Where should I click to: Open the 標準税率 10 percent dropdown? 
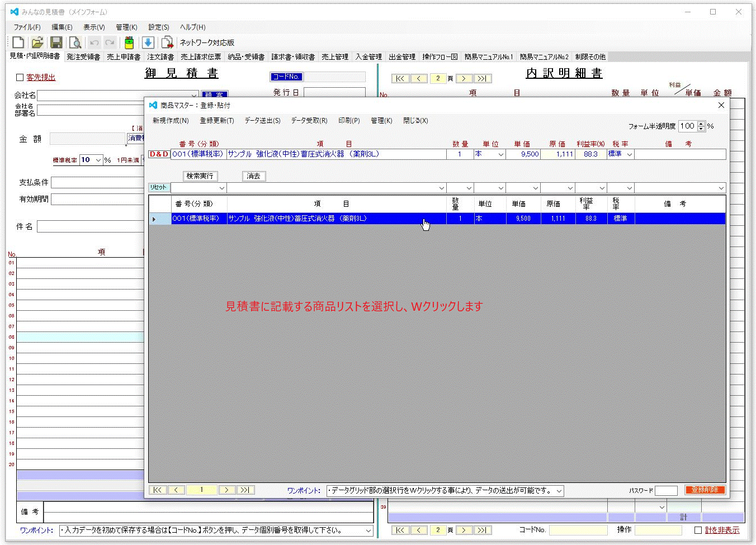tap(98, 160)
